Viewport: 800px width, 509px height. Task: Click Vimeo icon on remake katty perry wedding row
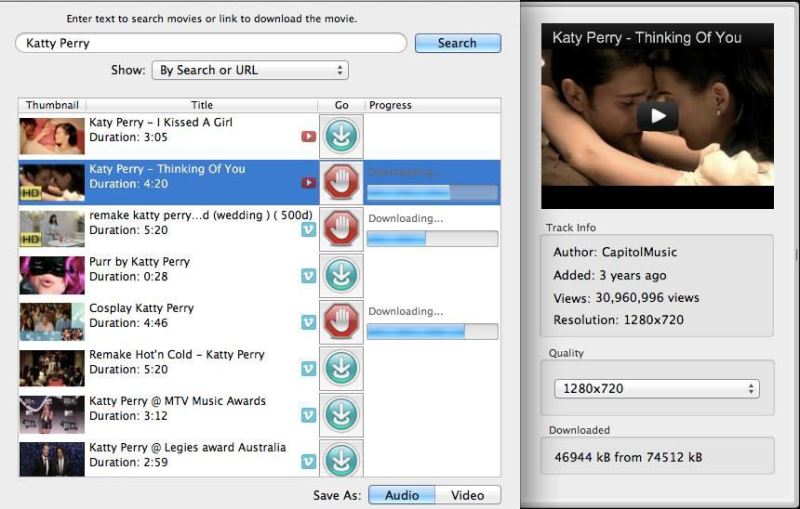(308, 230)
